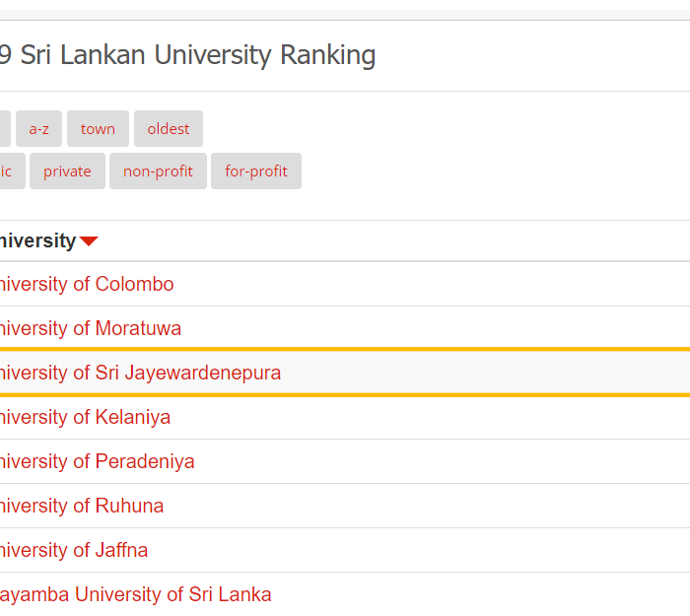
Task: Click the Sri Lankan University Ranking heading
Action: click(187, 55)
